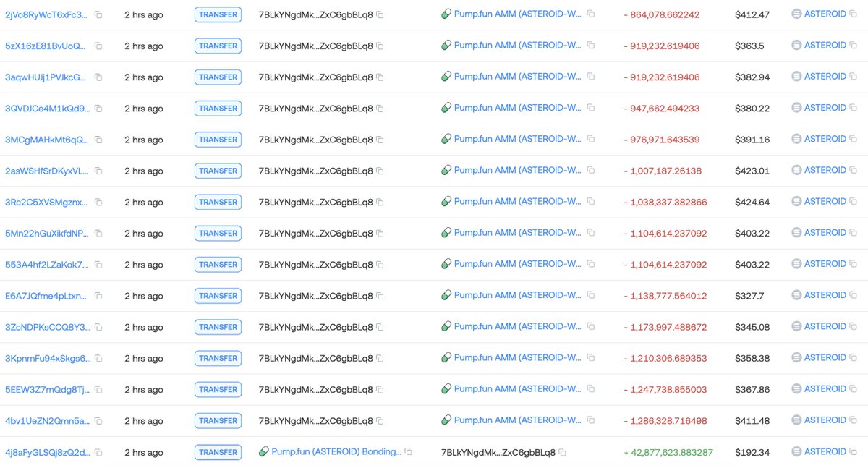868x468 pixels.
Task: Copy sender address in the $363.5 row
Action: (380, 46)
